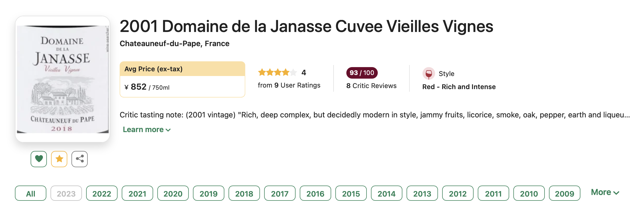Click the red wine glass style icon
The width and height of the screenshot is (644, 217).
coord(429,73)
